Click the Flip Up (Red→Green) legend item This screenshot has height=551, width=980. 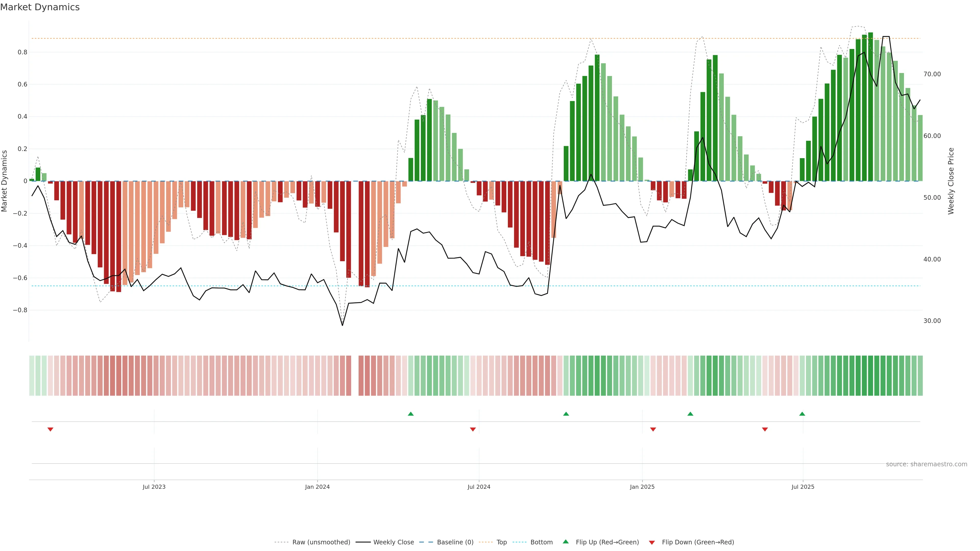607,542
